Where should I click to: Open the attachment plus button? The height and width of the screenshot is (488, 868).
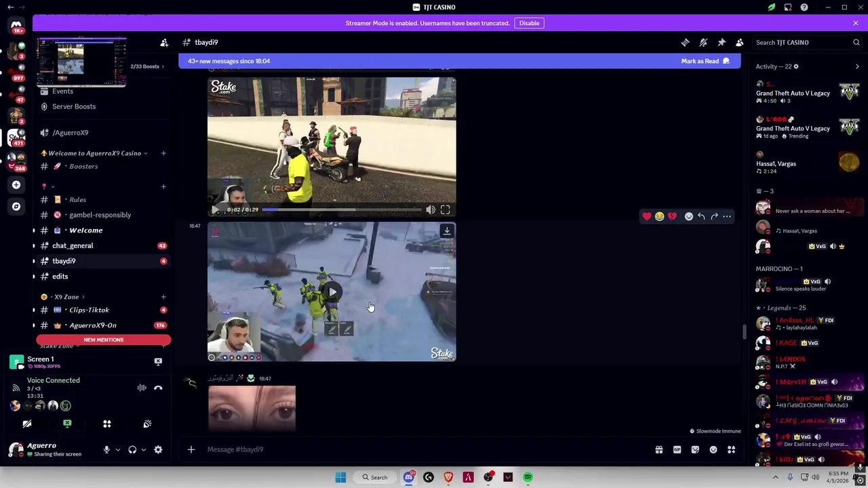(x=191, y=449)
